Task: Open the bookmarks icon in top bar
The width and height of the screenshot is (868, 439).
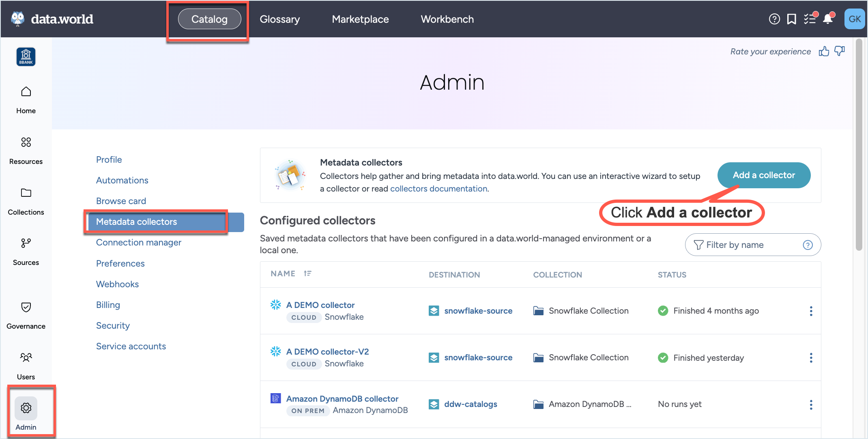Action: coord(791,19)
